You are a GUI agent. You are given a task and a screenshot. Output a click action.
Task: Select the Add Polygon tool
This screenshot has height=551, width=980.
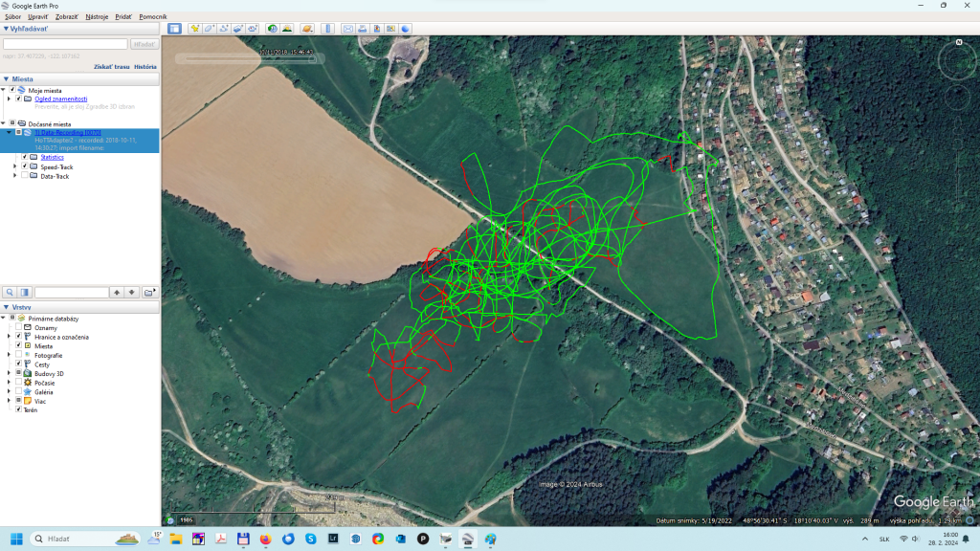[209, 29]
